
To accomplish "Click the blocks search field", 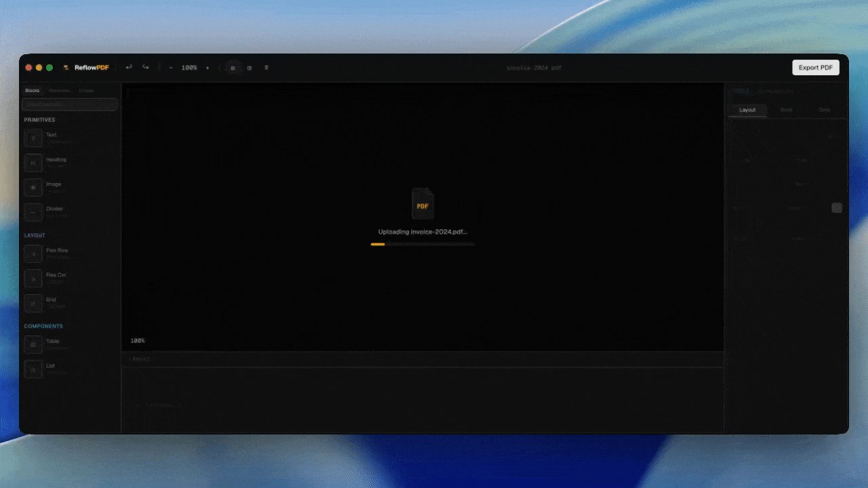I will pyautogui.click(x=70, y=104).
